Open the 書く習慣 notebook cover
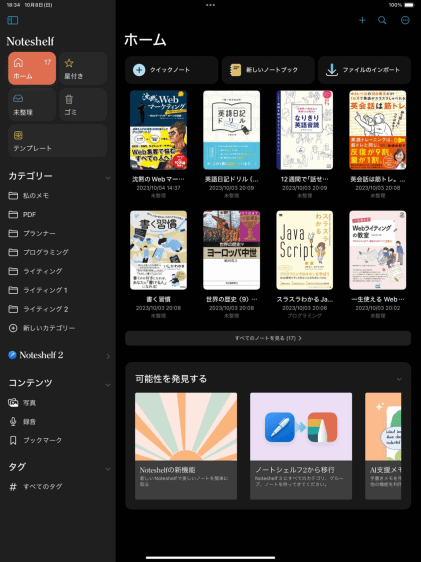421x562 pixels. [x=158, y=250]
